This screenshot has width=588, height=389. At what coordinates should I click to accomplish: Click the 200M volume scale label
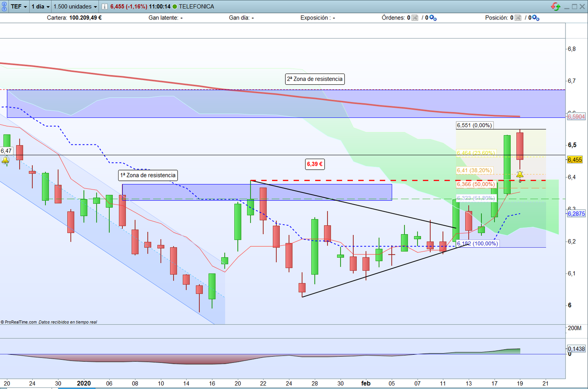pos(574,328)
